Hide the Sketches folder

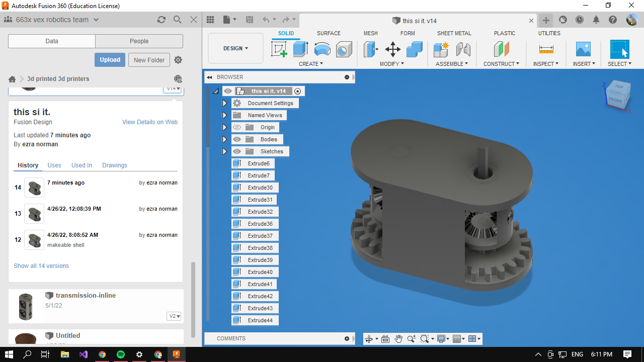pos(237,151)
